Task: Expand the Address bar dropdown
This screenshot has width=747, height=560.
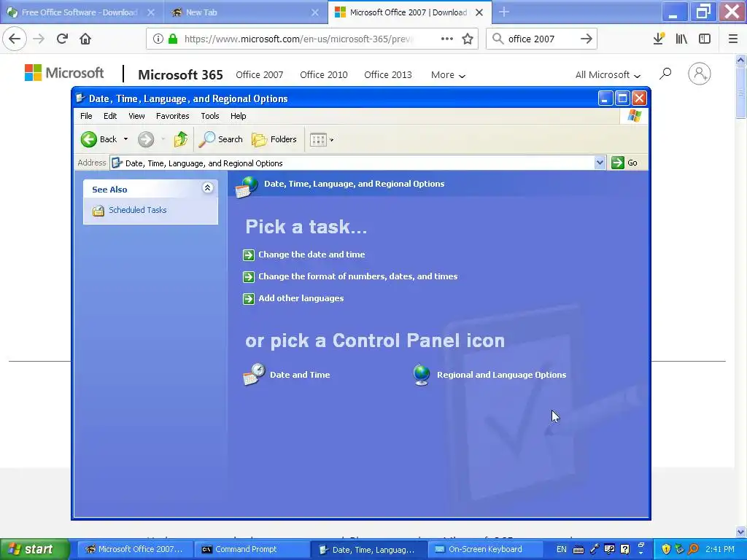Action: [600, 163]
